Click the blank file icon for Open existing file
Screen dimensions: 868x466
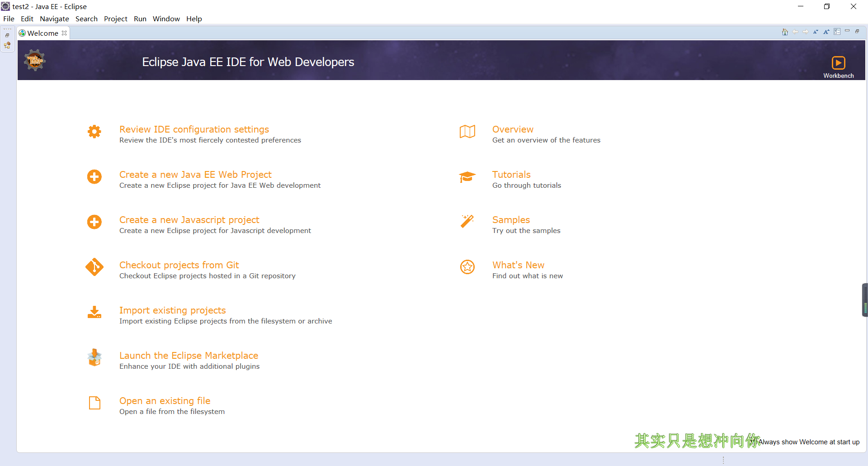pos(94,403)
